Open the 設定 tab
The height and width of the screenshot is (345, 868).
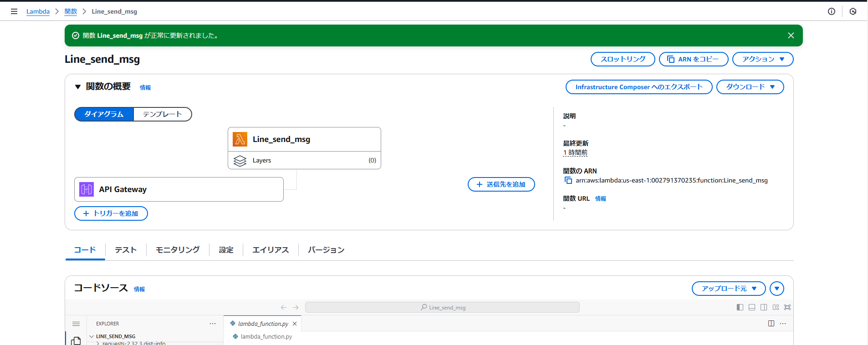point(226,250)
